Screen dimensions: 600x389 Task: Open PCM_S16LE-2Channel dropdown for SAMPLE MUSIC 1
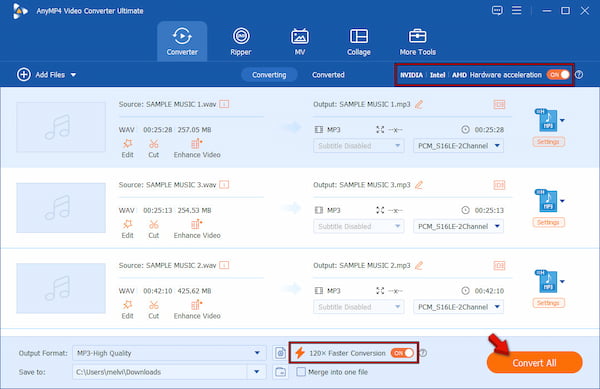tap(458, 146)
